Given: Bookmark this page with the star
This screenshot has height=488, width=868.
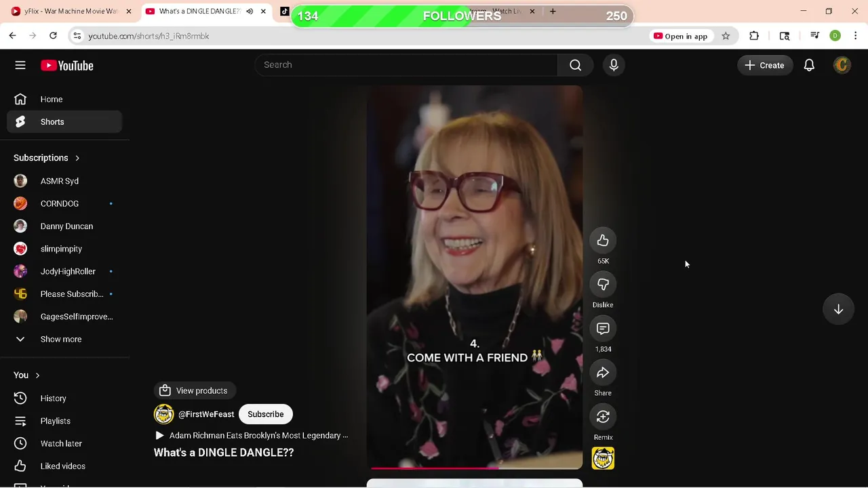Looking at the screenshot, I should coord(726,36).
